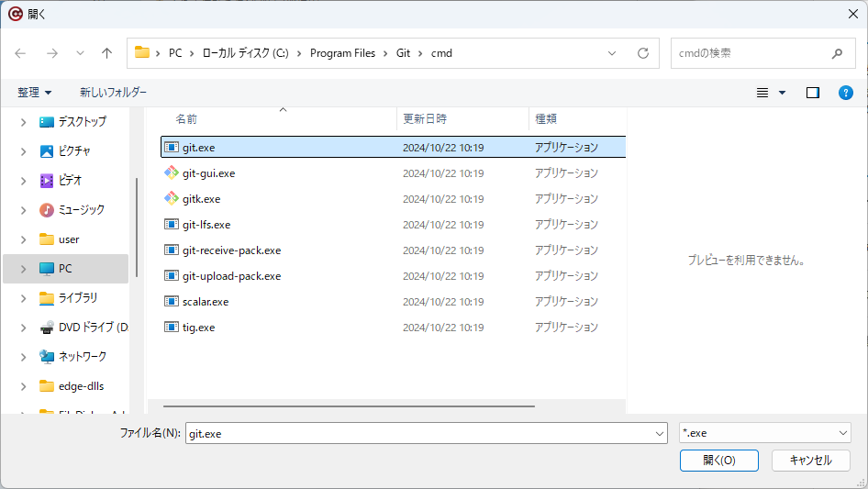Image resolution: width=868 pixels, height=489 pixels.
Task: Select ローカル ディスク (C:) breadcrumb
Action: [245, 53]
